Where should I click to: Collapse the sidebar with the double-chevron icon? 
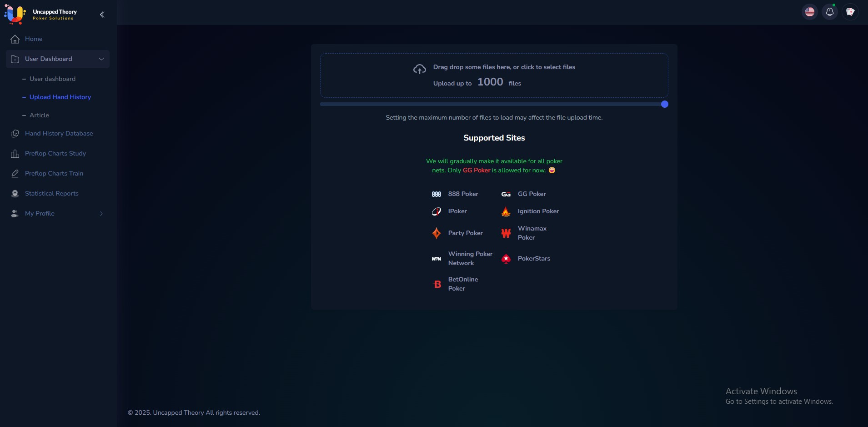tap(102, 15)
